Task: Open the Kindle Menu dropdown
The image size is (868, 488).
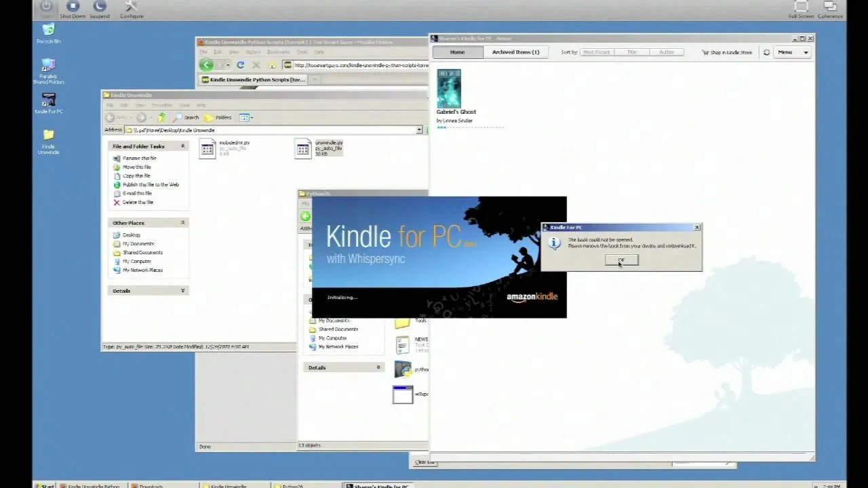Action: 793,52
